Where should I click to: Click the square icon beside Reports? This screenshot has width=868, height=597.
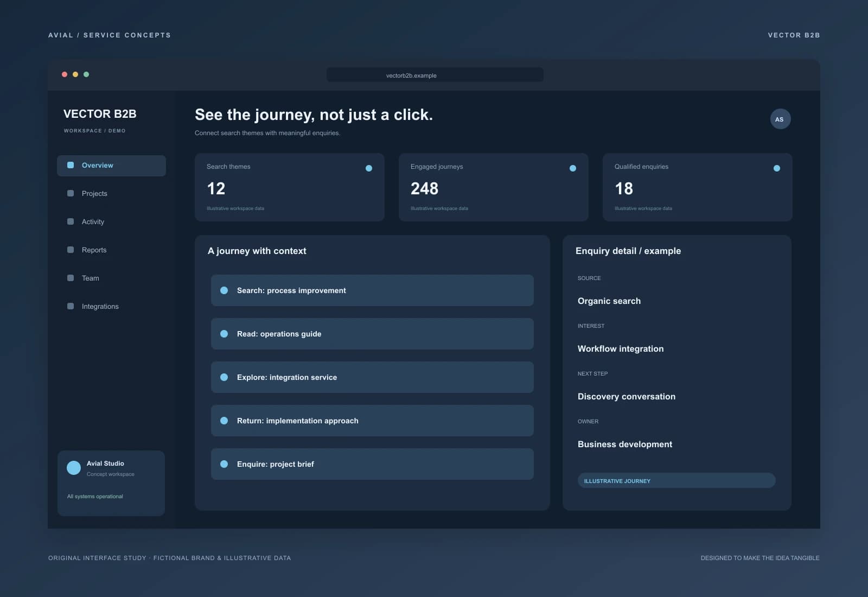click(x=71, y=250)
